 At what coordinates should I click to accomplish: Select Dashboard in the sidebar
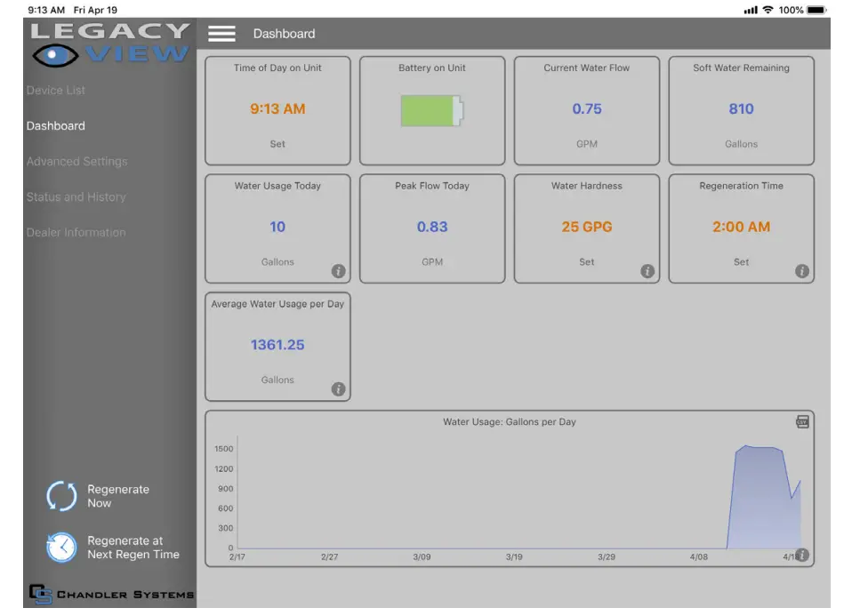click(55, 126)
